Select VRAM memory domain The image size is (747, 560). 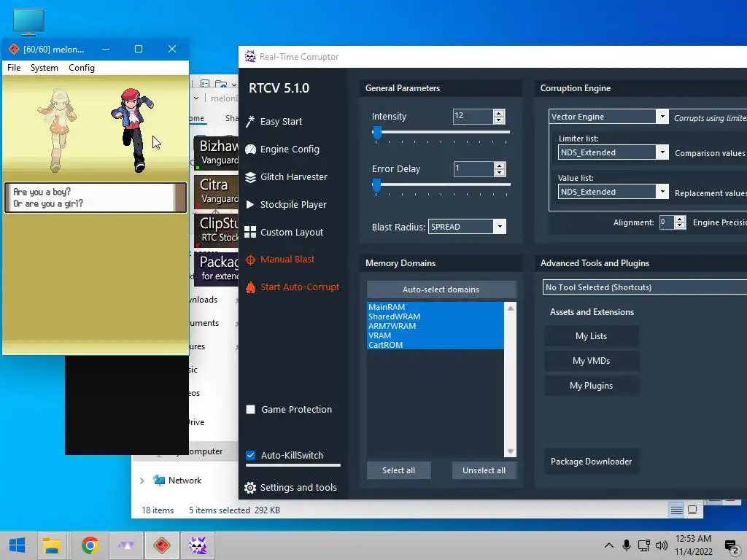435,335
